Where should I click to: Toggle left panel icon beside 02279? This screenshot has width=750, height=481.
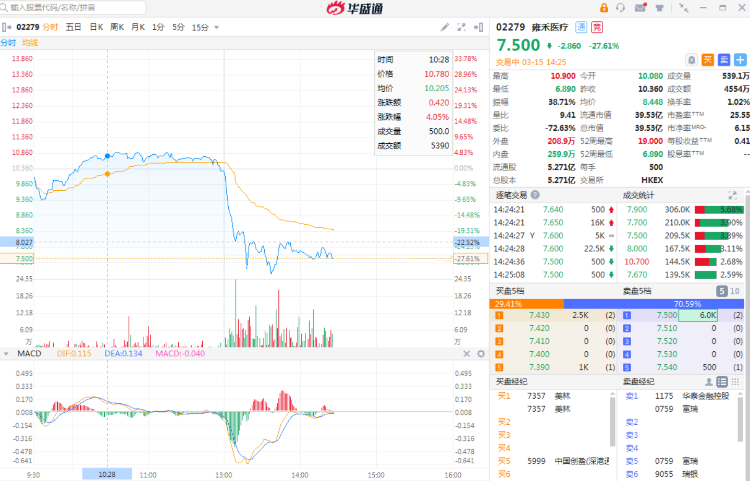tap(6, 27)
